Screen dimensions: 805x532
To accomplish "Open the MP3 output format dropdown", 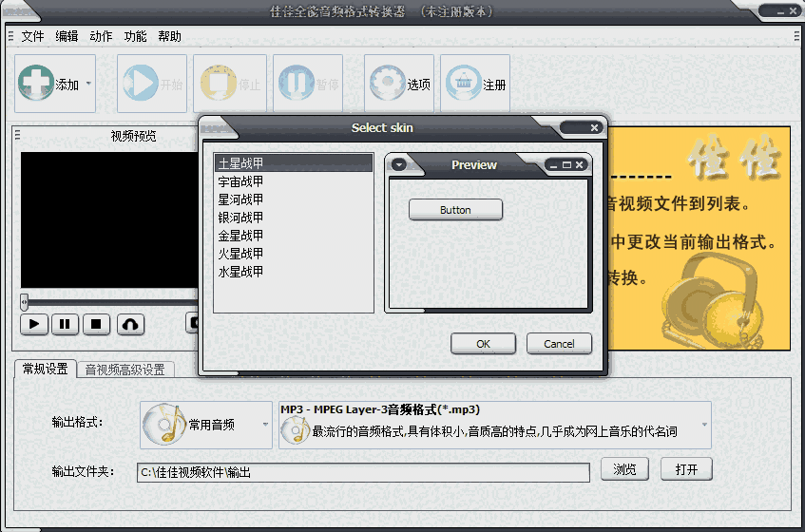I will point(704,425).
